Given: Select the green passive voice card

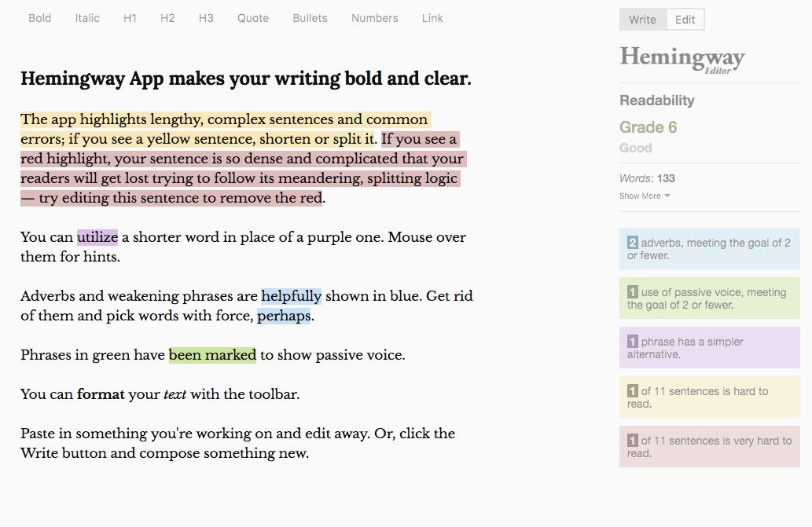Looking at the screenshot, I should point(710,298).
